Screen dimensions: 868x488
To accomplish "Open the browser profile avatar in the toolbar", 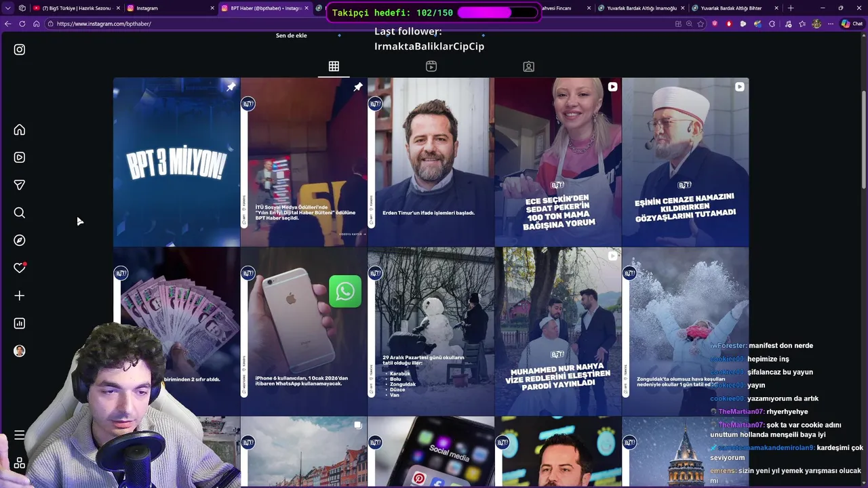I will [x=816, y=24].
